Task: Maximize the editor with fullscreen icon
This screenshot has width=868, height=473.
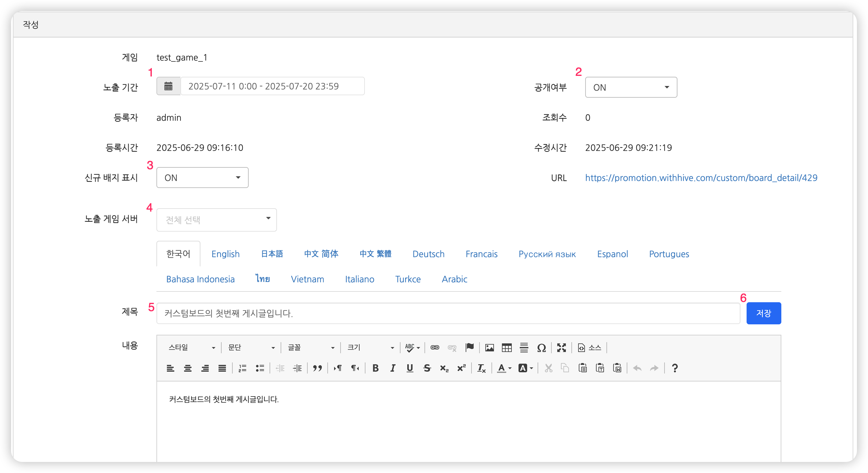Action: (561, 347)
